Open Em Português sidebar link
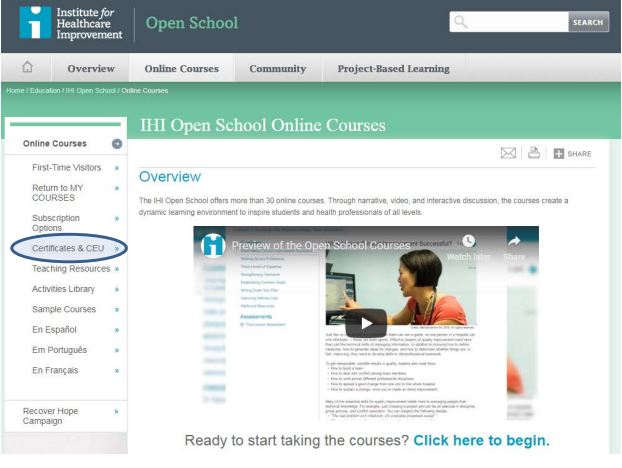Screen dimensions: 622x468 click(x=60, y=350)
